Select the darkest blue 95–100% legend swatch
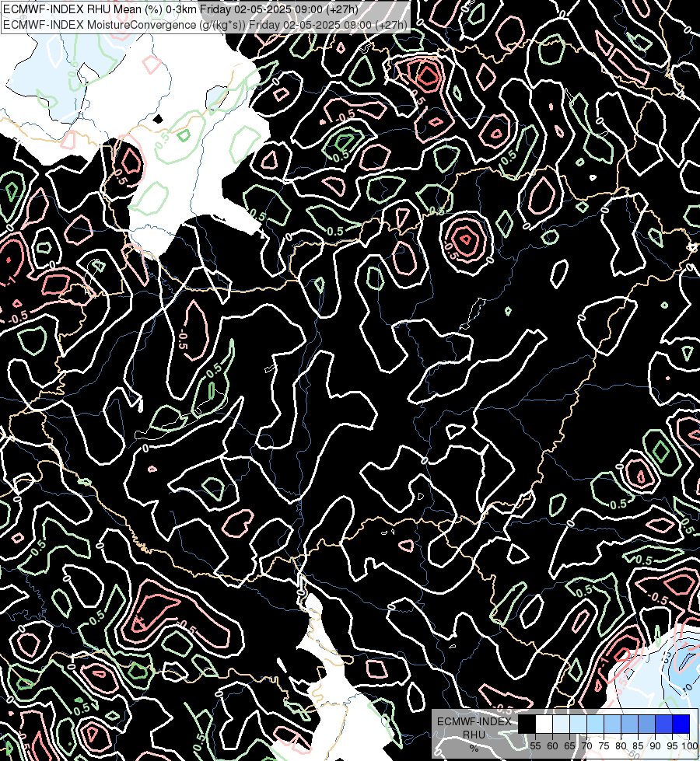Viewport: 700px width, 761px height. coord(681,724)
